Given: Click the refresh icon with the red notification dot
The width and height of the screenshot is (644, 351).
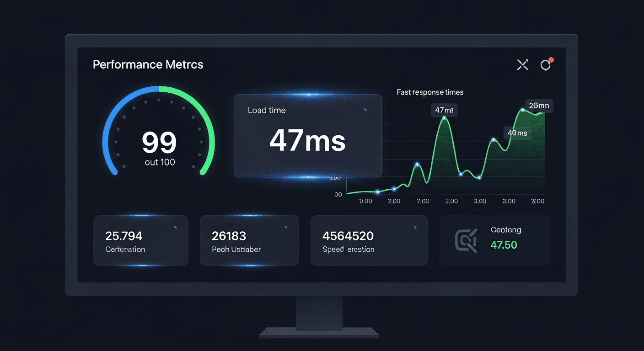Looking at the screenshot, I should 546,65.
